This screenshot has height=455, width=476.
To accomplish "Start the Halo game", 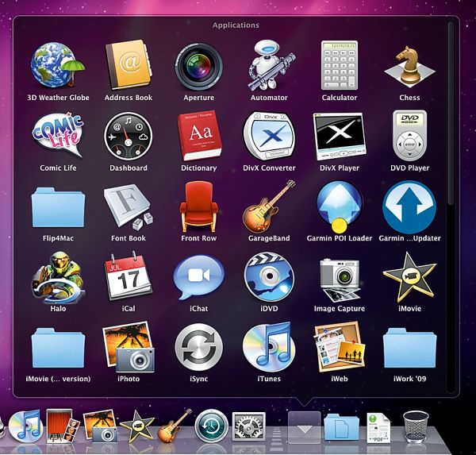I will click(59, 276).
